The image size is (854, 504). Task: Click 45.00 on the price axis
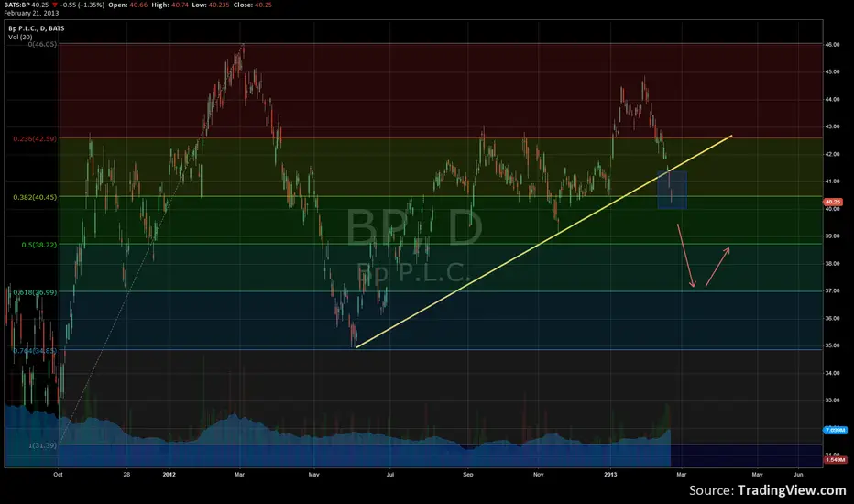(x=832, y=71)
